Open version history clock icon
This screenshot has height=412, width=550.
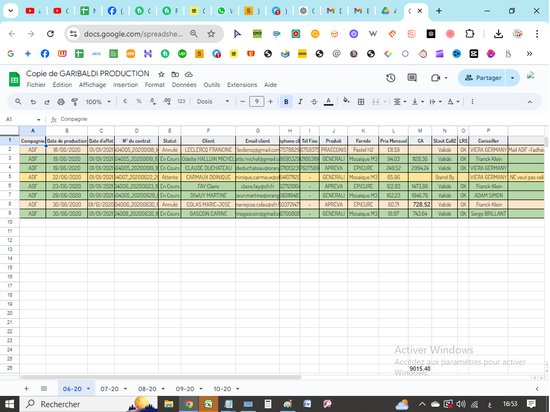390,78
